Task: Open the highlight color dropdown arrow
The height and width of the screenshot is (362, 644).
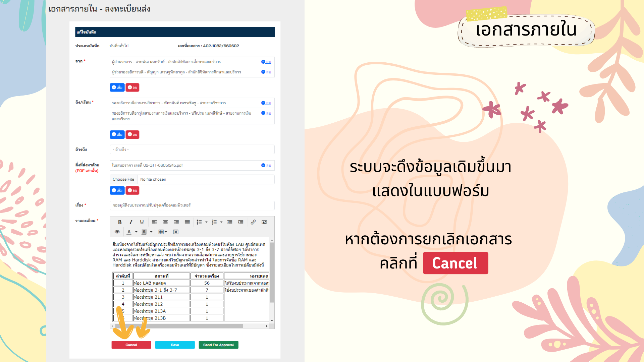Action: coord(151,232)
